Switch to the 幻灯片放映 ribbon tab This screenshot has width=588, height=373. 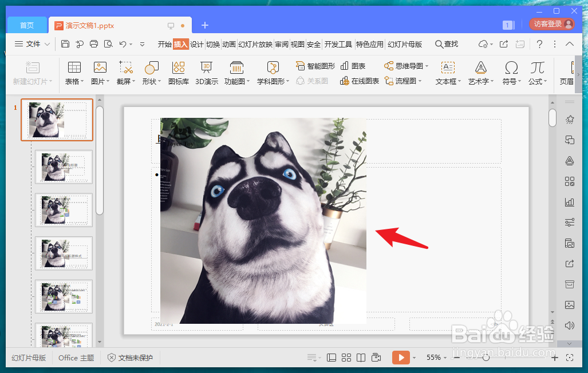[255, 44]
